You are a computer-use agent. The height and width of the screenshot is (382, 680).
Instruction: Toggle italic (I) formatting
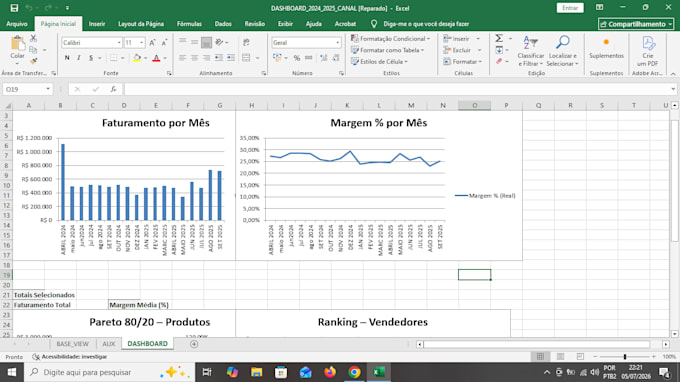click(x=78, y=58)
